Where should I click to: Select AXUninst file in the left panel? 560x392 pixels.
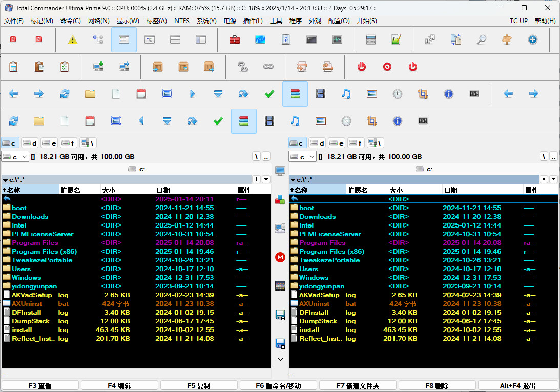136,304
